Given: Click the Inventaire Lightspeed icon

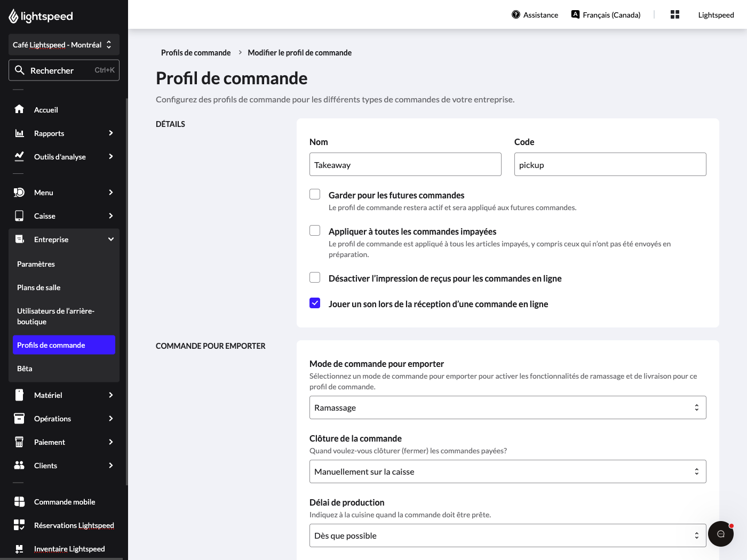Looking at the screenshot, I should 19,549.
